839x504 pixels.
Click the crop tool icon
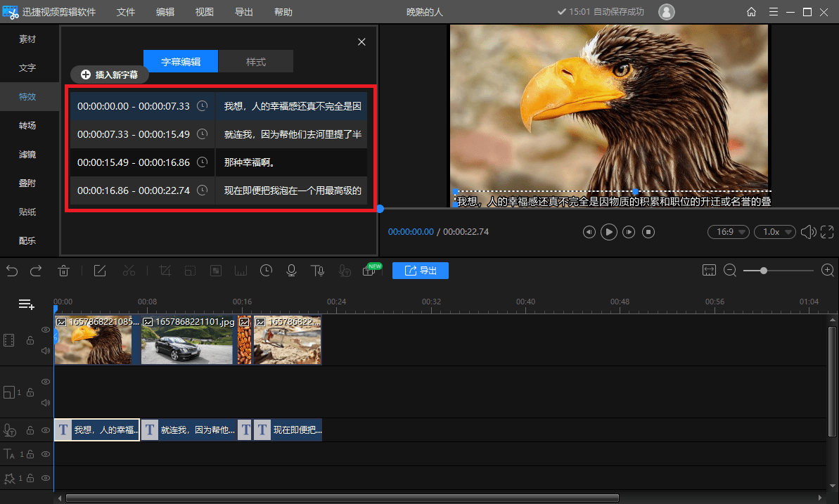165,271
